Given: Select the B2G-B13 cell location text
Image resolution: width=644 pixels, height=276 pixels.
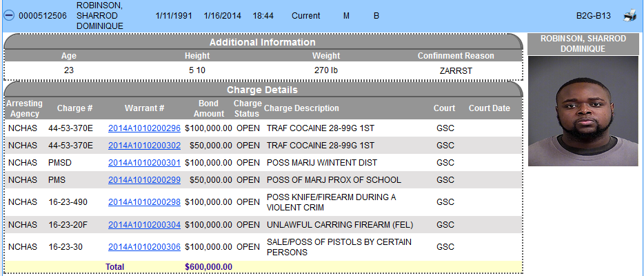Looking at the screenshot, I should click(594, 16).
